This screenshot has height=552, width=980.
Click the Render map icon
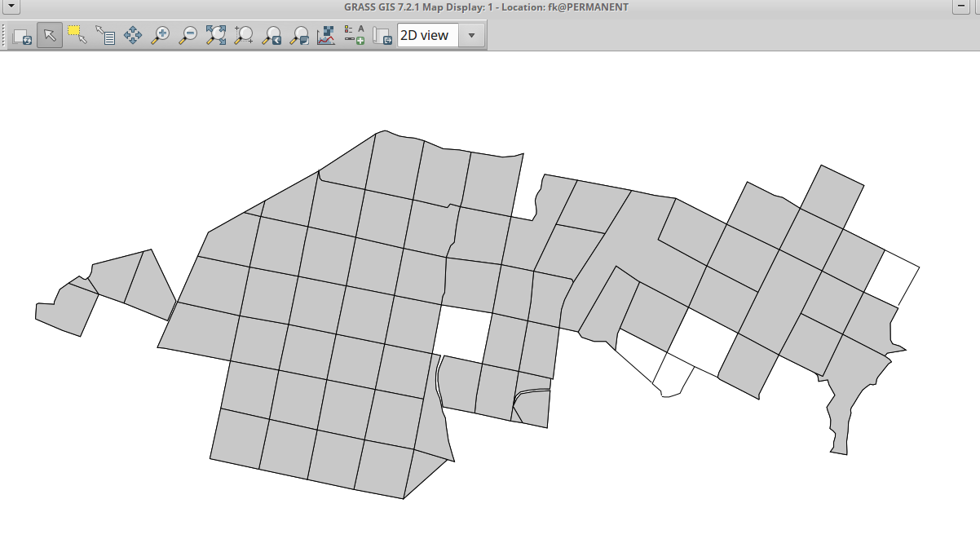point(22,35)
